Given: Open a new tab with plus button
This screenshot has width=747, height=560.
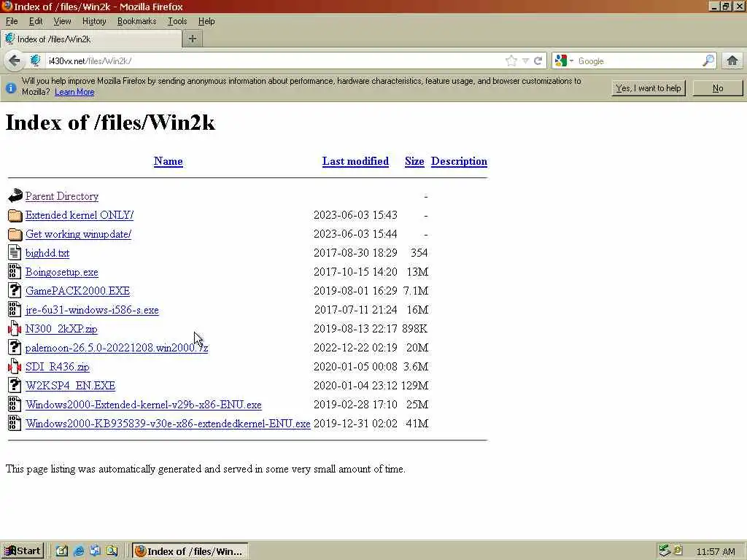Looking at the screenshot, I should pyautogui.click(x=193, y=39).
